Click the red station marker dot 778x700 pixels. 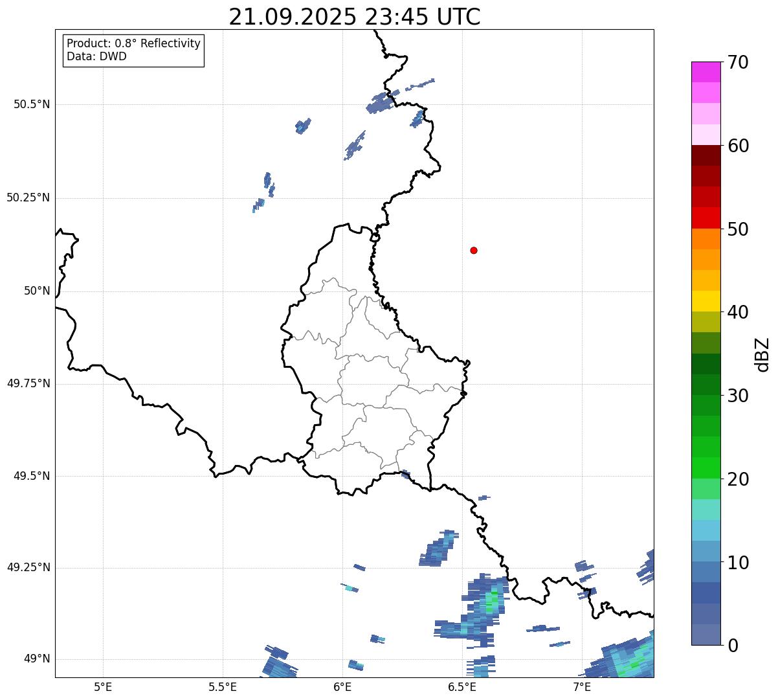[474, 250]
